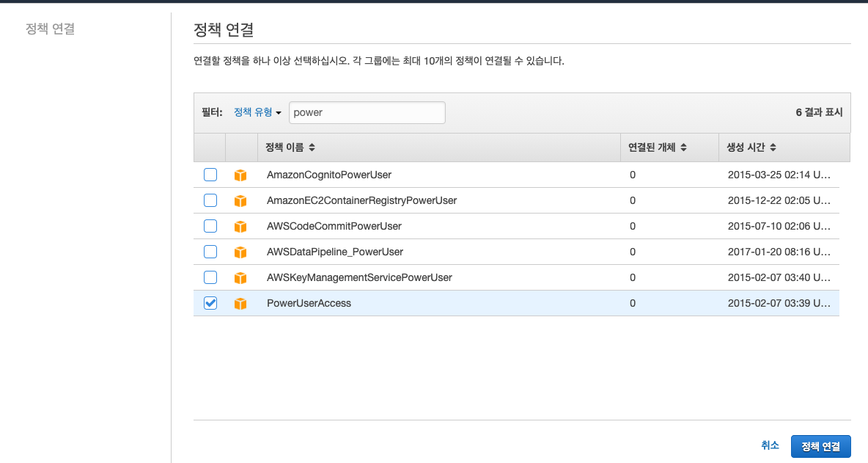Select 정책 연결 step in left sidebar
This screenshot has width=868, height=463.
tap(51, 29)
